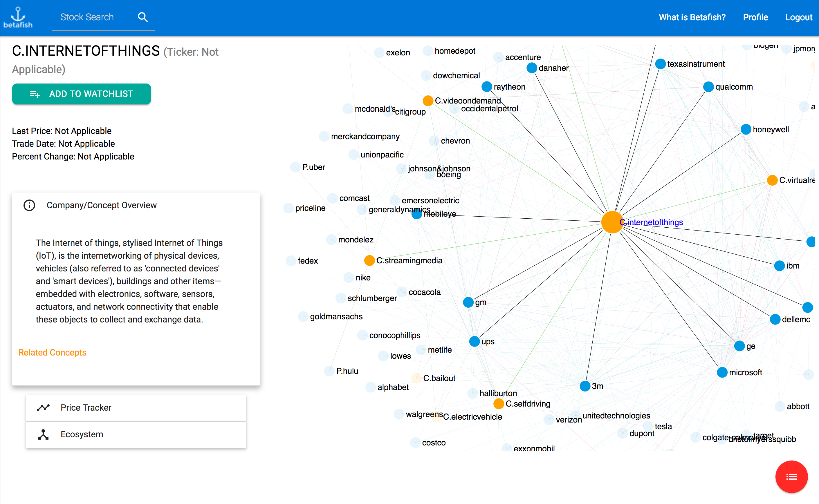Screen dimensions: 819x504
Task: Click the info icon beside Company/Concept Overview
Action: click(x=29, y=205)
